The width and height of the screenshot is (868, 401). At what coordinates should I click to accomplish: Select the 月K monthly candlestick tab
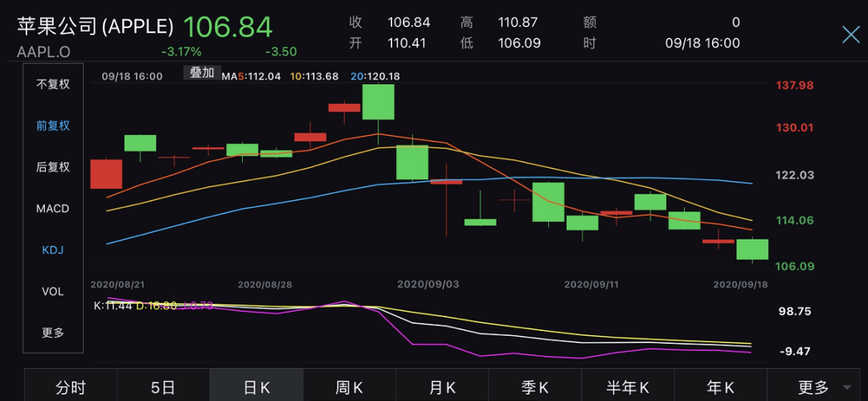(442, 387)
